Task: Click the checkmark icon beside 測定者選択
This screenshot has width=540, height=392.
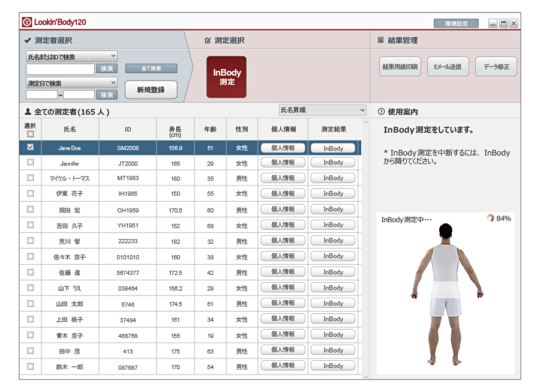Action: tap(28, 41)
